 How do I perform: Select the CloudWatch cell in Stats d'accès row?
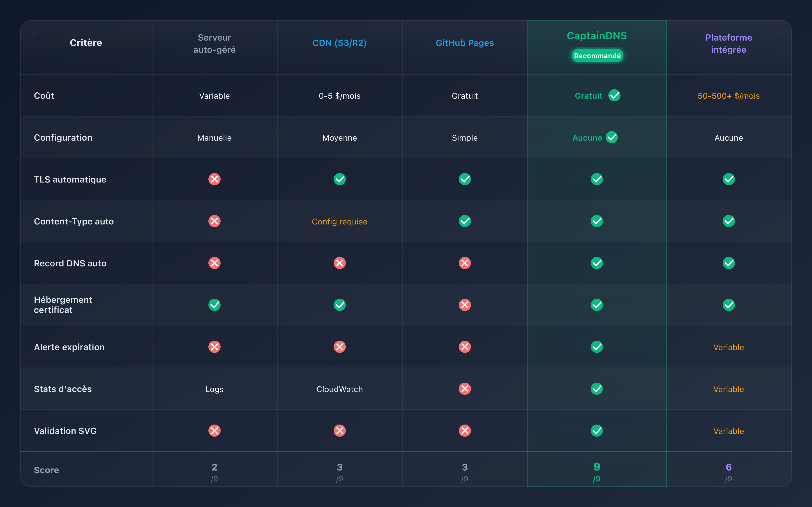pyautogui.click(x=339, y=389)
